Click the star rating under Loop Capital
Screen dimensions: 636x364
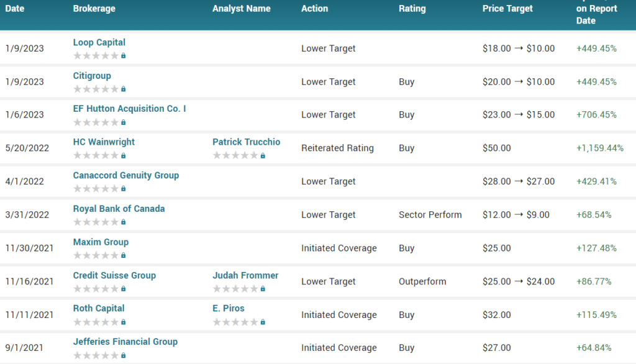click(x=96, y=56)
